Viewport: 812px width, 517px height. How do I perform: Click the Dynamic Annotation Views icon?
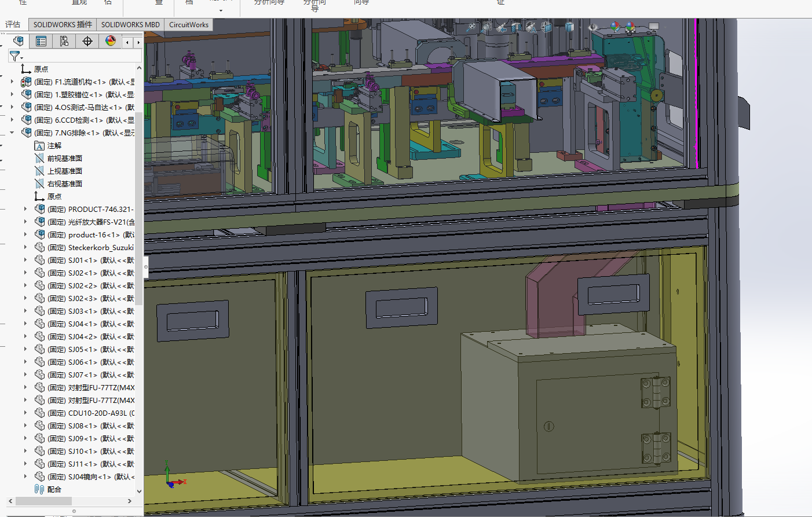click(x=531, y=27)
